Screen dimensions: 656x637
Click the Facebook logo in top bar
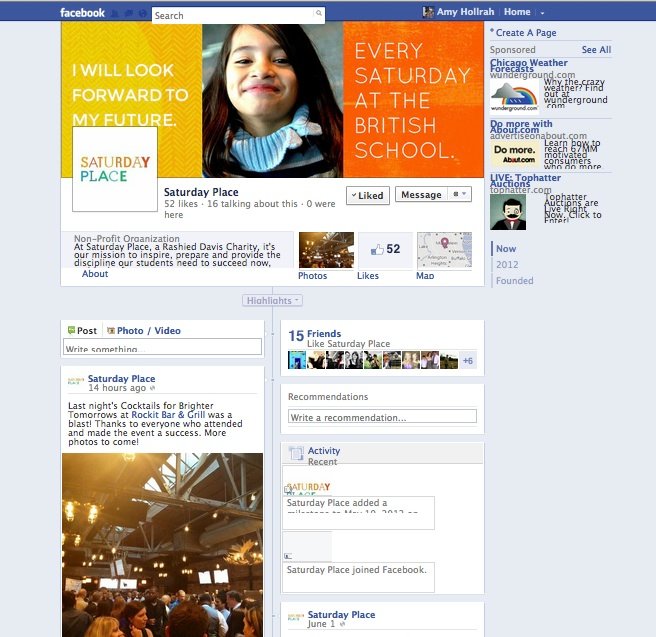(82, 13)
